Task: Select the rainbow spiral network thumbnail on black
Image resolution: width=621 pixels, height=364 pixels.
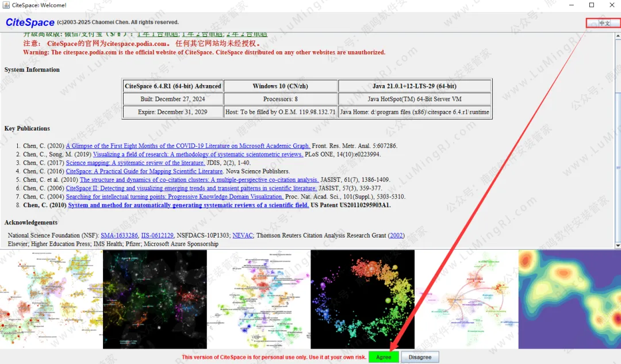Action: coord(362,299)
